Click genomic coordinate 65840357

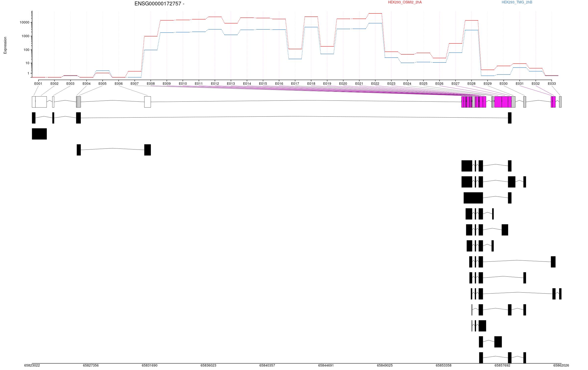click(x=267, y=365)
